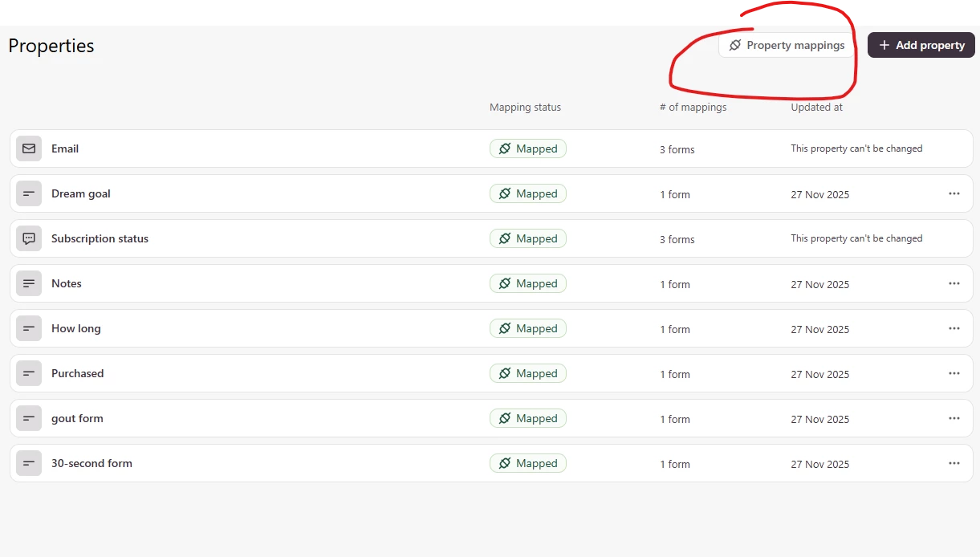The width and height of the screenshot is (980, 557).
Task: Open the Property mappings button
Action: point(787,45)
